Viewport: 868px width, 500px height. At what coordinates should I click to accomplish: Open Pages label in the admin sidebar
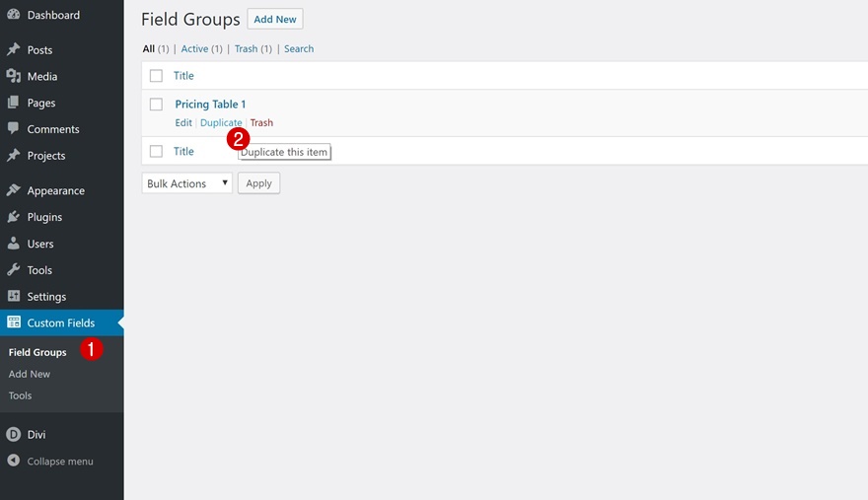[x=41, y=103]
